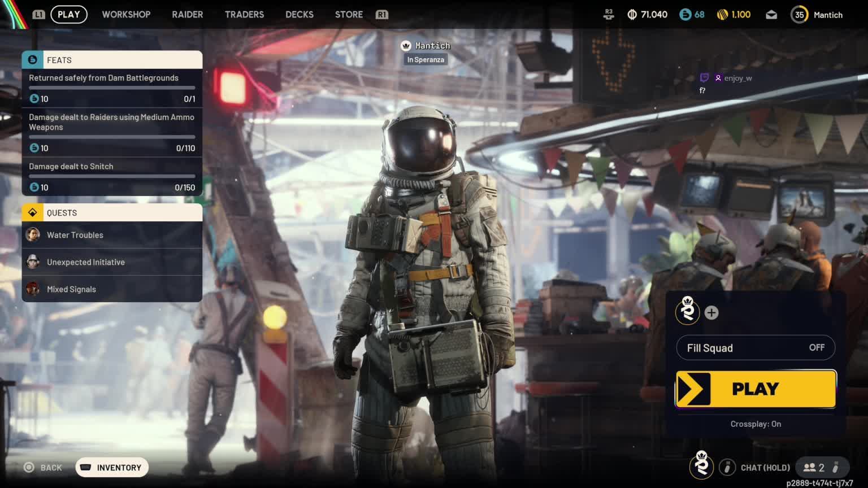Click the squad leader emblem above Fill Squad
The width and height of the screenshot is (868, 488).
tap(688, 311)
